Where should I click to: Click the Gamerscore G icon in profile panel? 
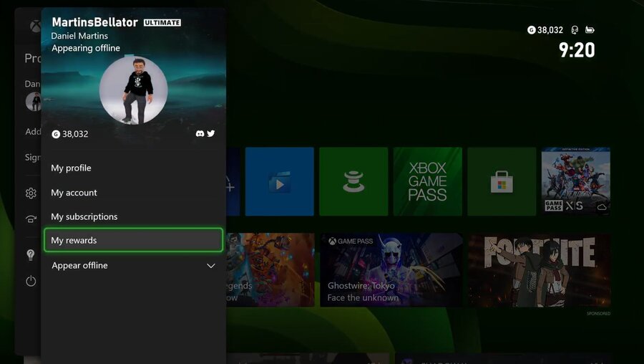point(56,134)
